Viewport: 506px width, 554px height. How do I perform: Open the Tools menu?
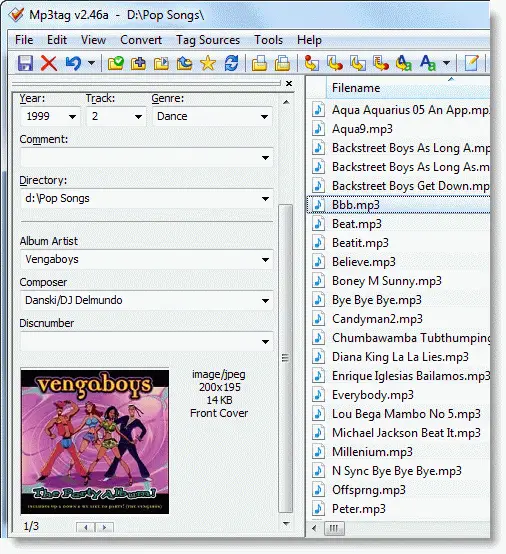269,40
